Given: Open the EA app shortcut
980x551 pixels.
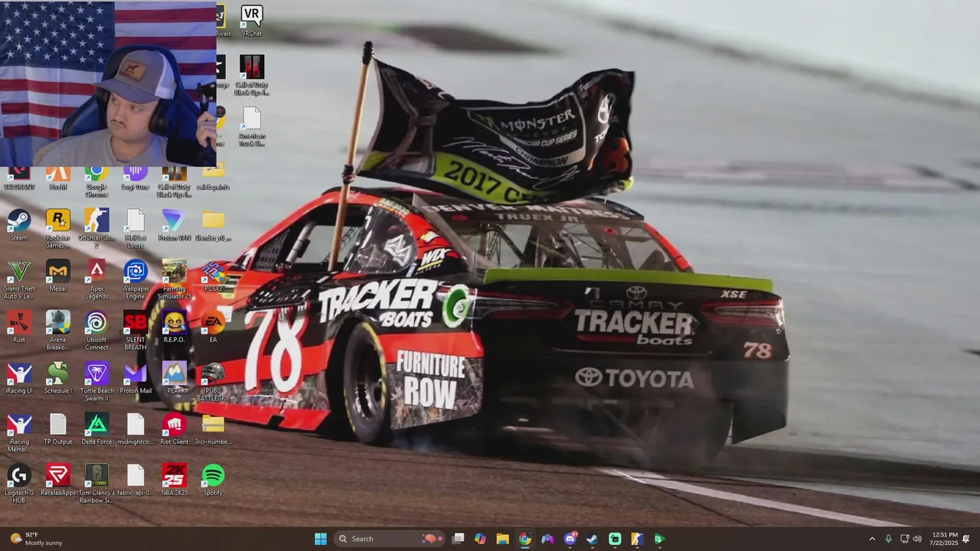Looking at the screenshot, I should click(x=213, y=327).
